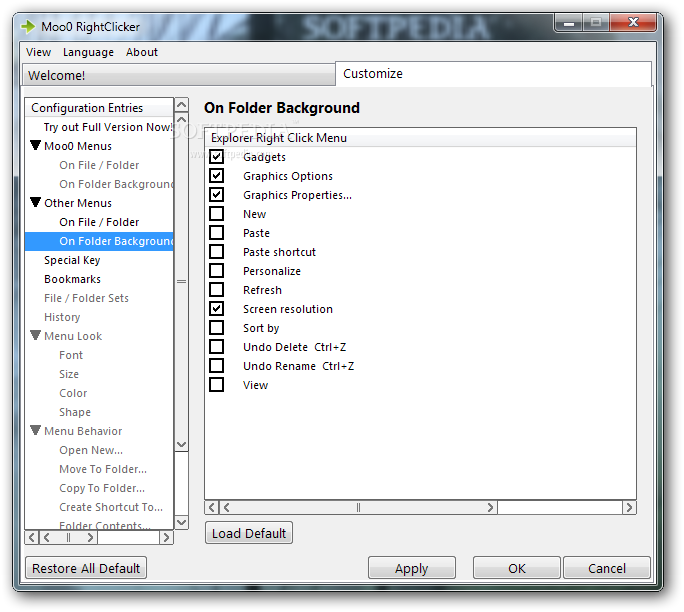Tick the Undo Delete Ctrl+Z checkbox
The image size is (684, 612).
point(216,347)
